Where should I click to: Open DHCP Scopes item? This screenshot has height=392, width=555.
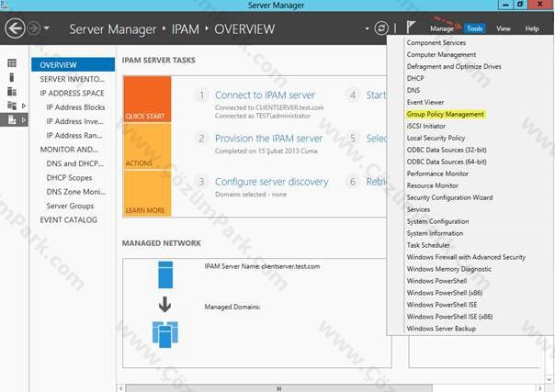coord(69,178)
